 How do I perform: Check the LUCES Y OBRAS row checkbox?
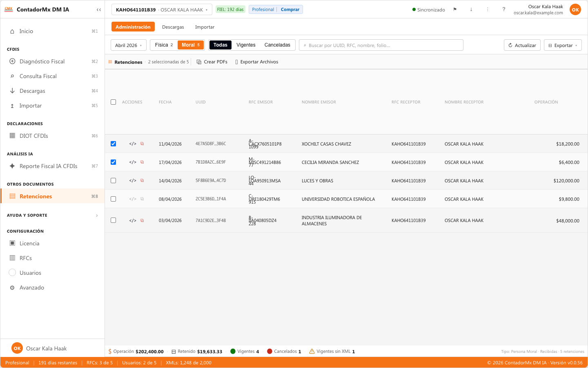point(114,181)
